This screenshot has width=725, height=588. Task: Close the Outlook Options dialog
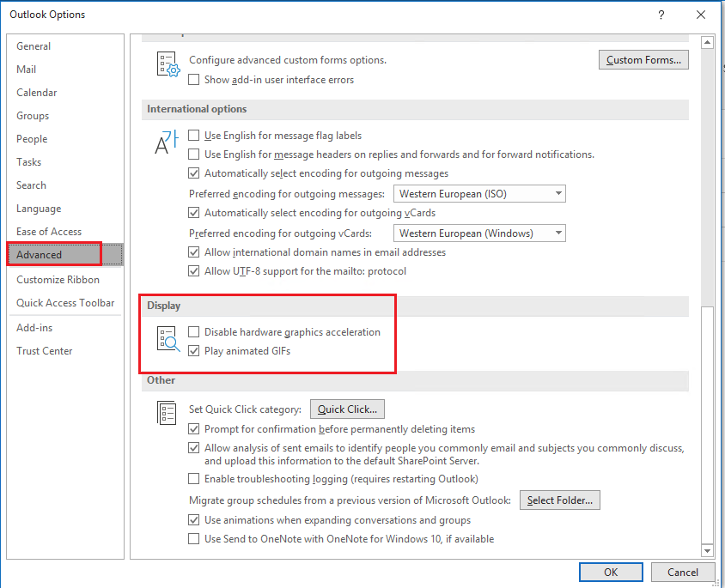pos(701,15)
